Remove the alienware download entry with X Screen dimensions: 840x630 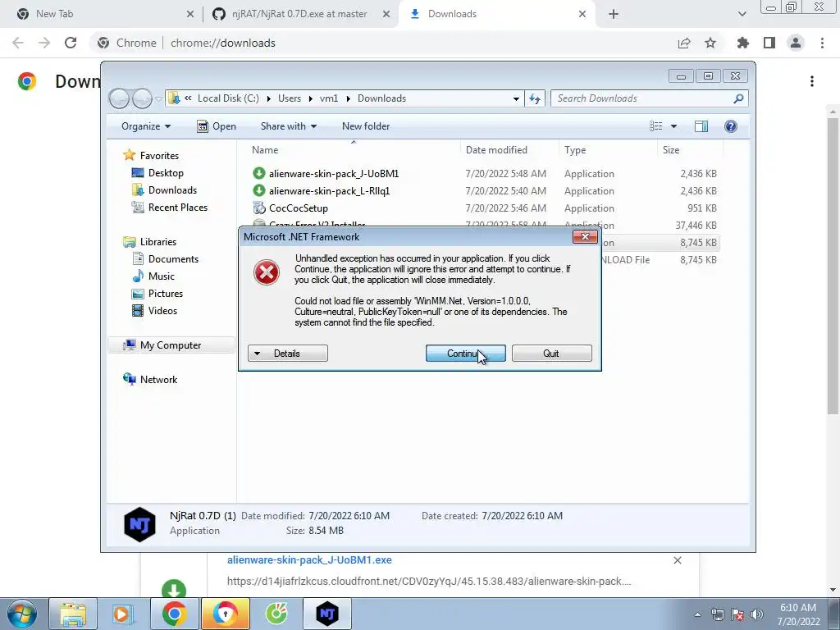coord(677,559)
